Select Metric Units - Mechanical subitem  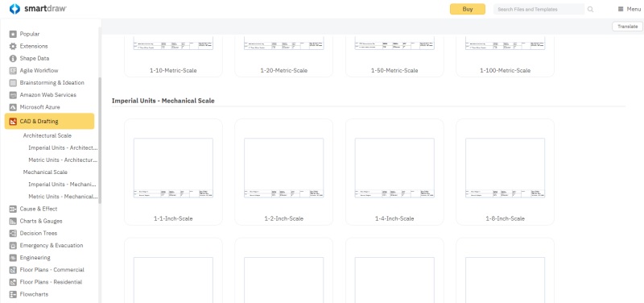pyautogui.click(x=63, y=197)
